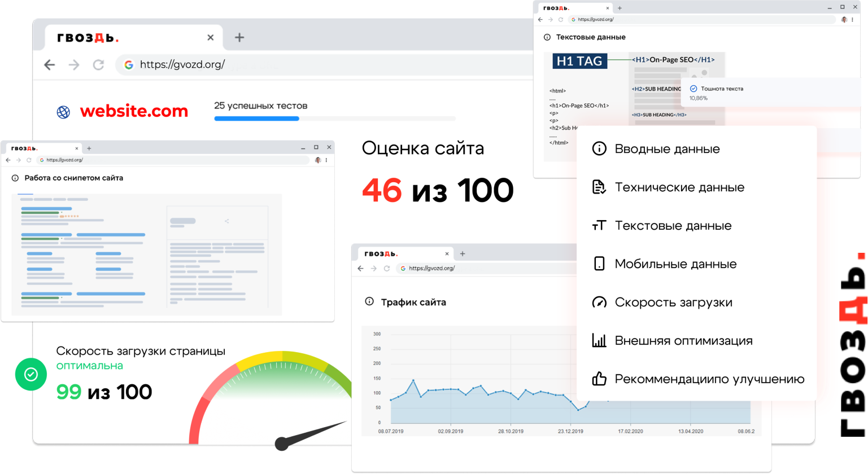Click info icon beside Текстовые данные heading
The height and width of the screenshot is (474, 868).
547,37
